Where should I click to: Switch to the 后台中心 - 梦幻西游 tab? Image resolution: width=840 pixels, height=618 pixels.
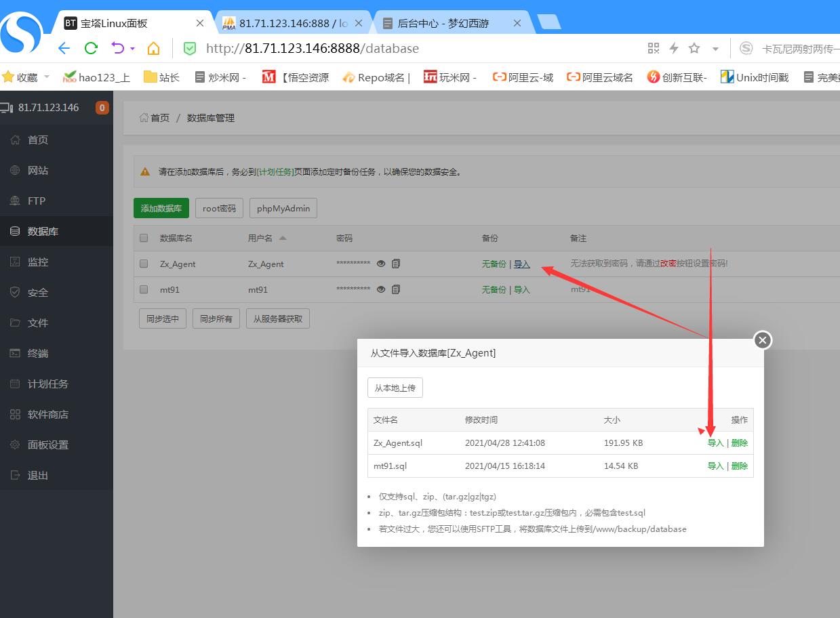click(x=443, y=23)
